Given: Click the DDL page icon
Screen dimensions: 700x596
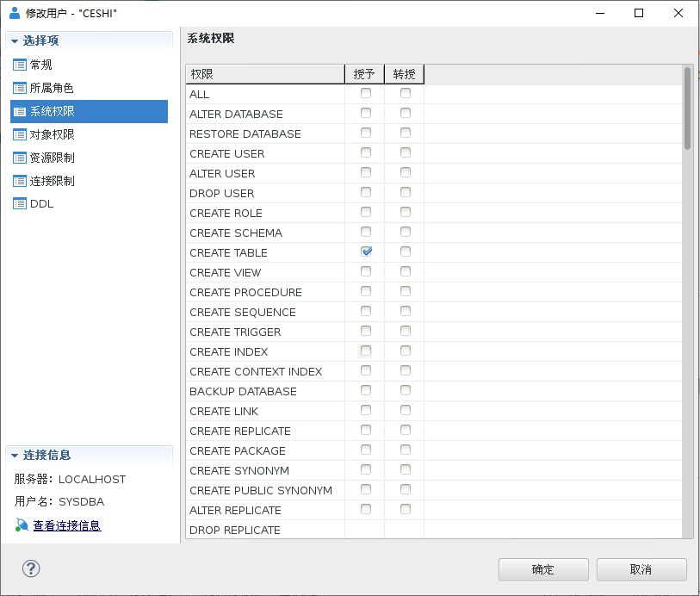Looking at the screenshot, I should [20, 204].
